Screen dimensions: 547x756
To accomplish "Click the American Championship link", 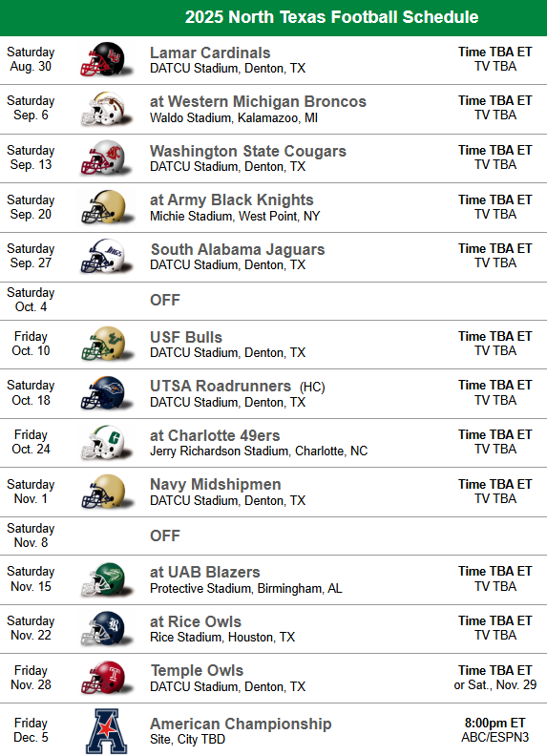I will click(241, 724).
